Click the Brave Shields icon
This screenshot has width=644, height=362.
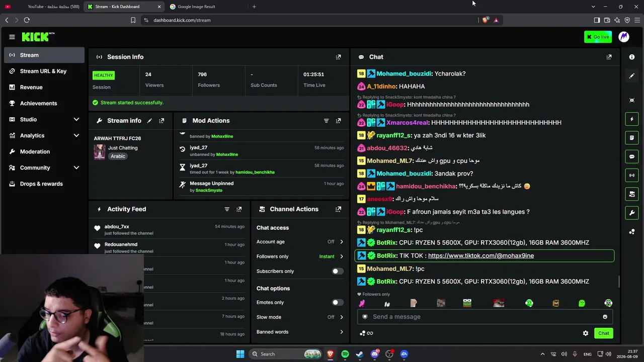pyautogui.click(x=485, y=20)
